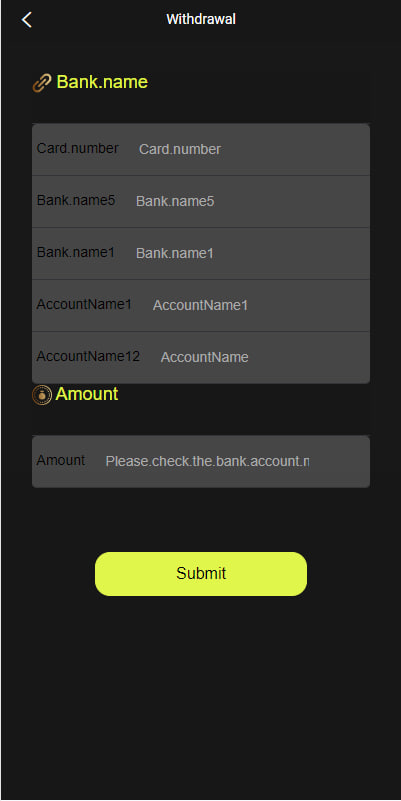The height and width of the screenshot is (801, 401).
Task: Click the Bank.name1 row label
Action: coord(76,252)
